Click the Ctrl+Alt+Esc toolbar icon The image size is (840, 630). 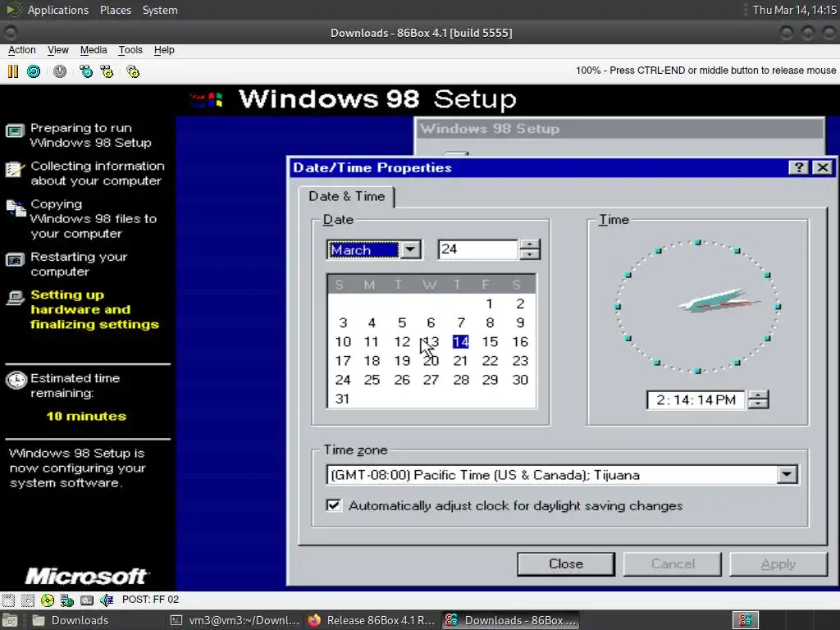[x=107, y=71]
